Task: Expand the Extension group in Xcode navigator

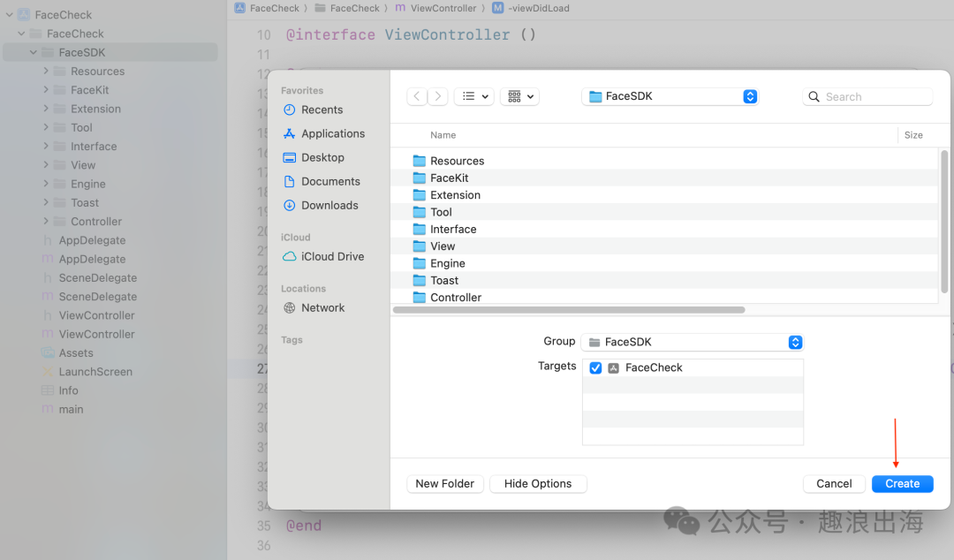Action: coord(46,109)
